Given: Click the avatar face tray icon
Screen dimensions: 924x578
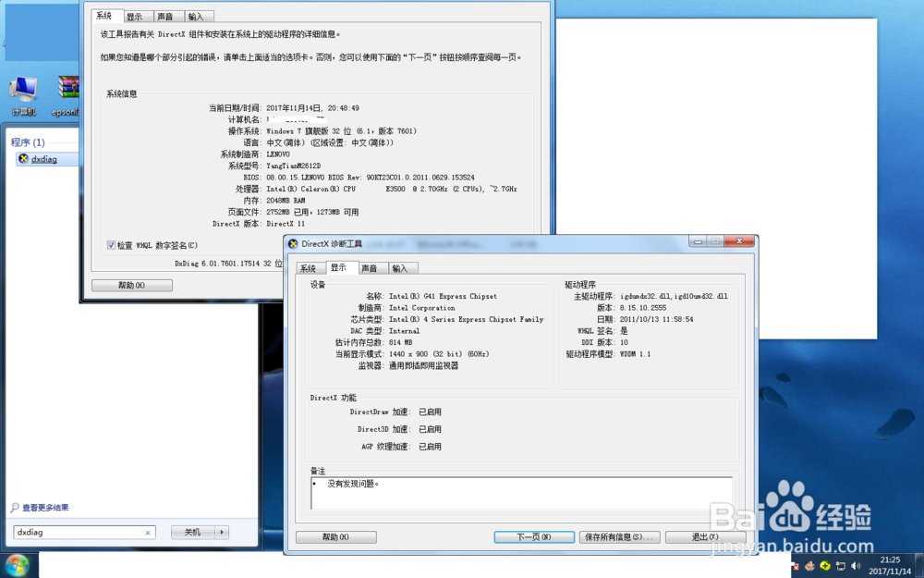Looking at the screenshot, I should click(809, 566).
